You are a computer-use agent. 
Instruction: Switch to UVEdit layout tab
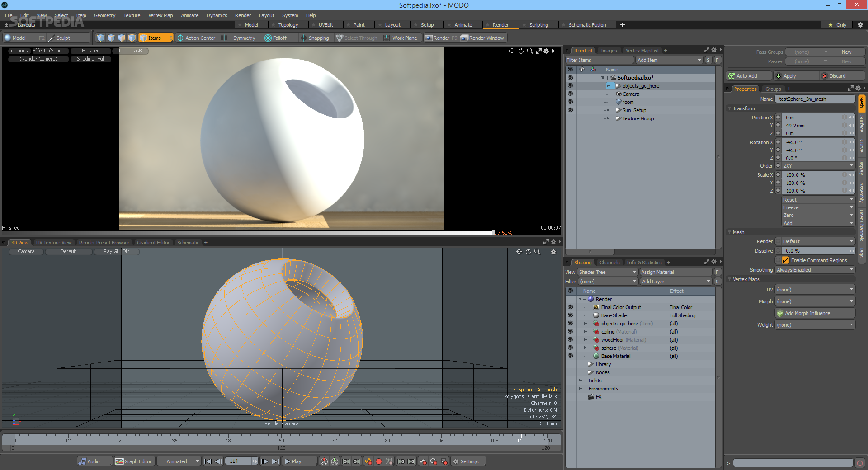325,25
